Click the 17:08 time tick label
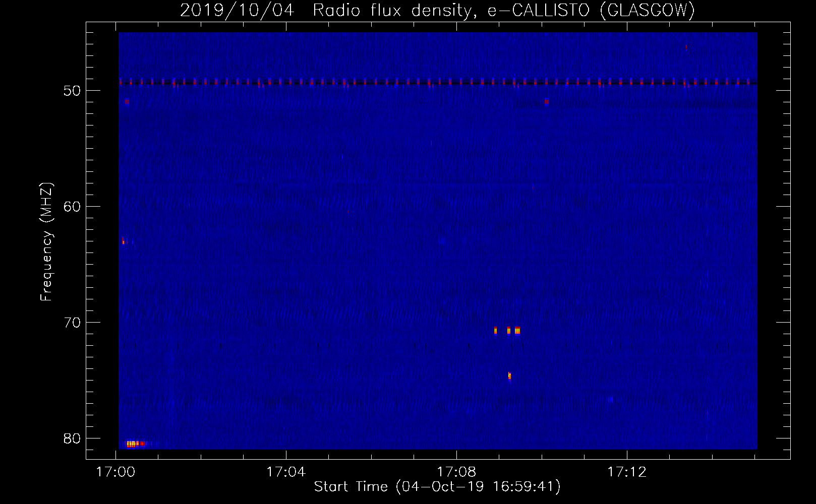Viewport: 816px width, 504px height. pyautogui.click(x=456, y=472)
